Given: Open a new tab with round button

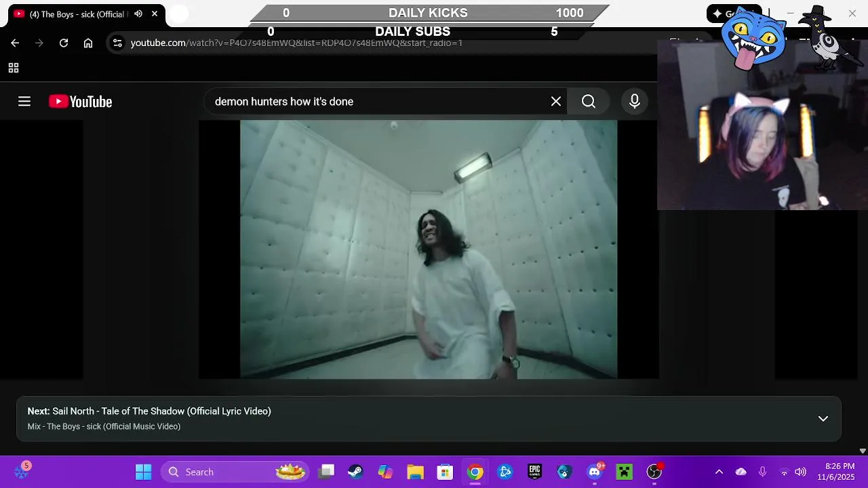Looking at the screenshot, I should pos(179,14).
